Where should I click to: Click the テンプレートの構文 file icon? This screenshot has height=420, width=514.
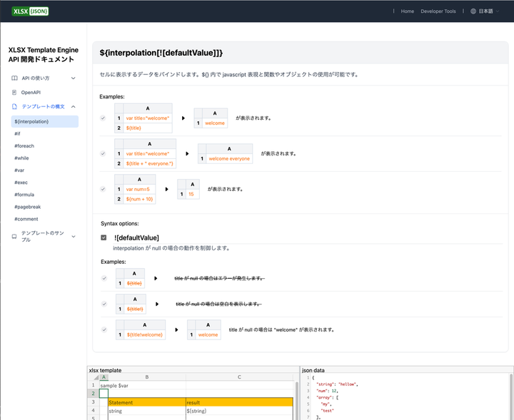[x=14, y=106]
